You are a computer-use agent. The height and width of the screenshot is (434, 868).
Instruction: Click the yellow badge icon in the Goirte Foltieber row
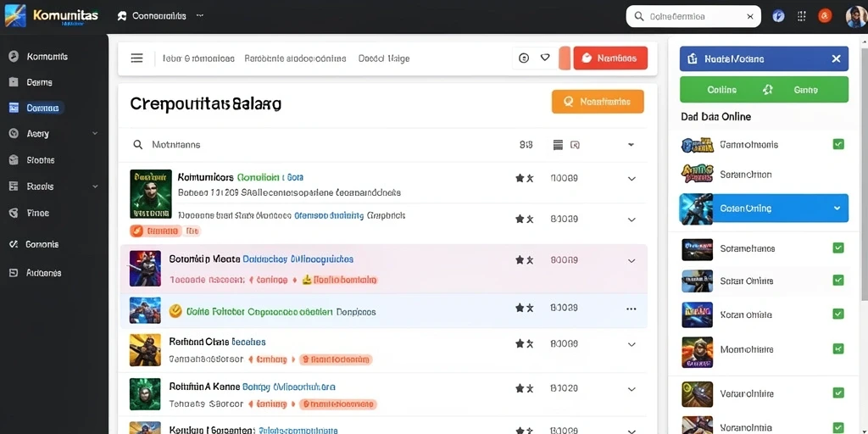175,311
